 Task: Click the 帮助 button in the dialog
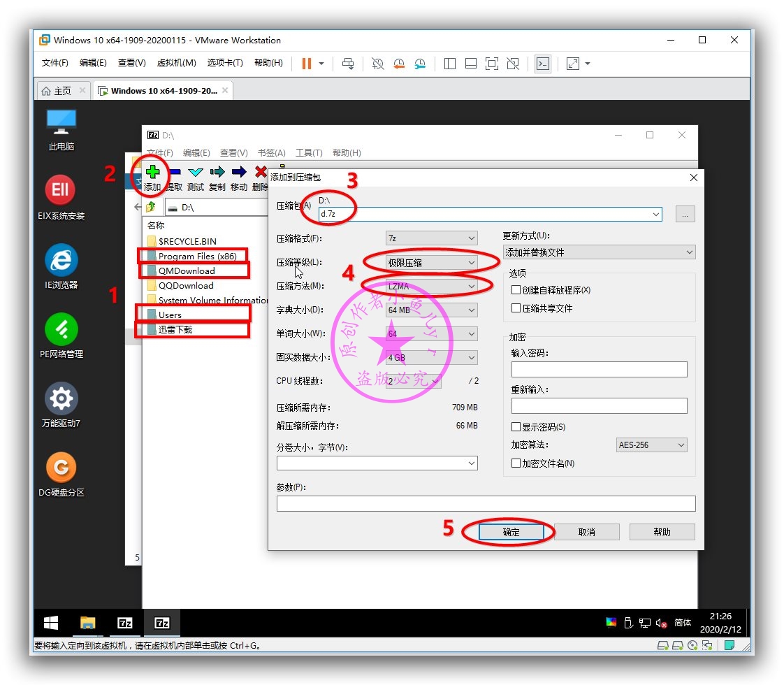pyautogui.click(x=661, y=532)
